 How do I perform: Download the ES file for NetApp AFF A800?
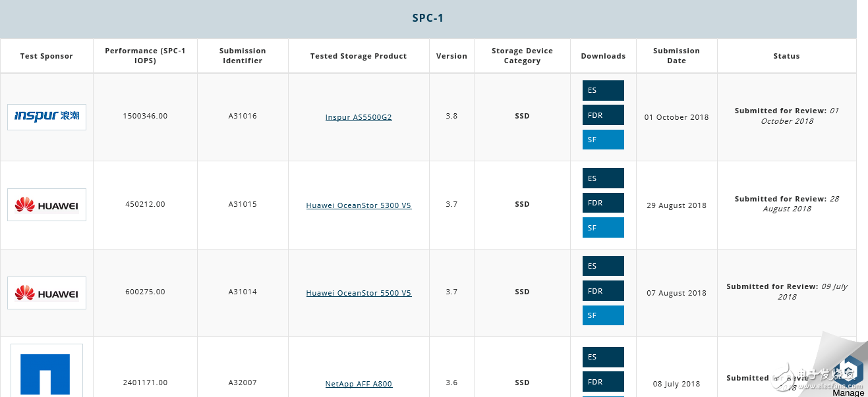pos(602,357)
